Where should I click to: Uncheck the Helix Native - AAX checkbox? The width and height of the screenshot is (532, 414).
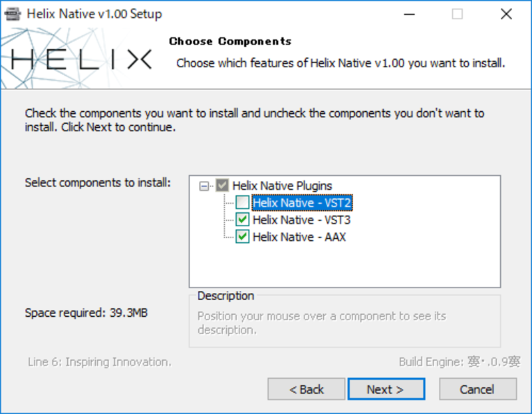[242, 236]
